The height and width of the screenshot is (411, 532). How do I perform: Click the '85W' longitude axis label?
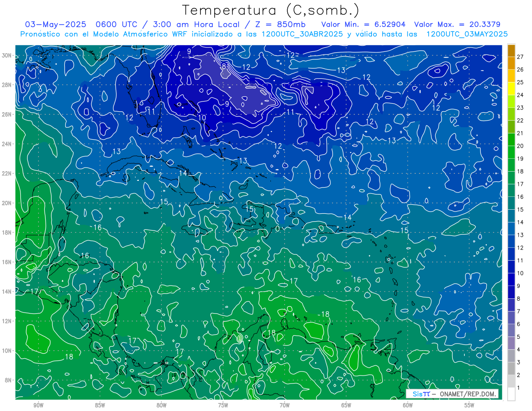(x=100, y=406)
